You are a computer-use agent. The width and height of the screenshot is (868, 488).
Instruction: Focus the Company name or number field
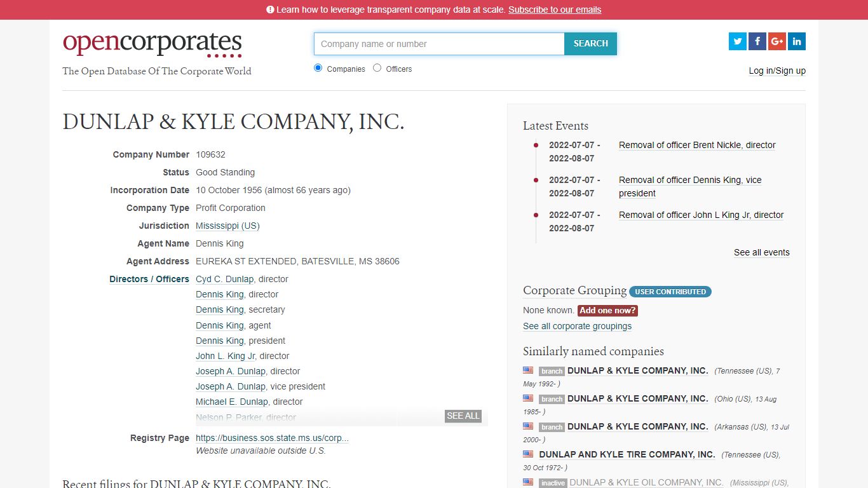click(439, 44)
